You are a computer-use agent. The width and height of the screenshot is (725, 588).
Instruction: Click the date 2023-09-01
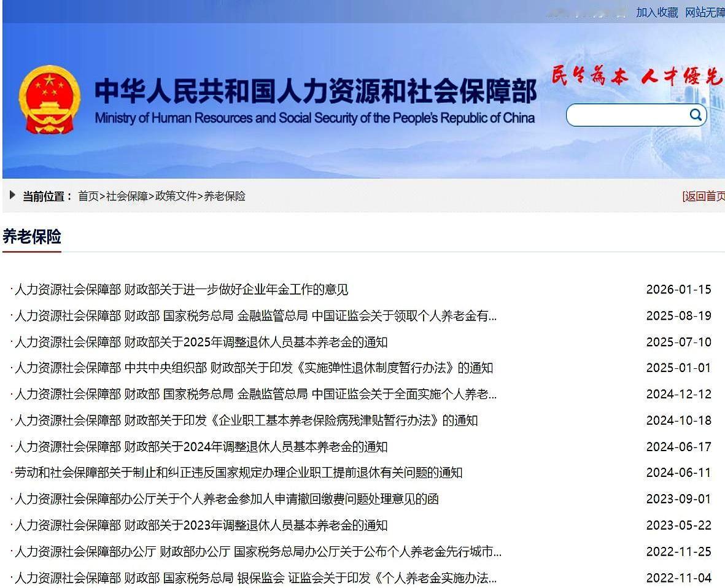678,499
